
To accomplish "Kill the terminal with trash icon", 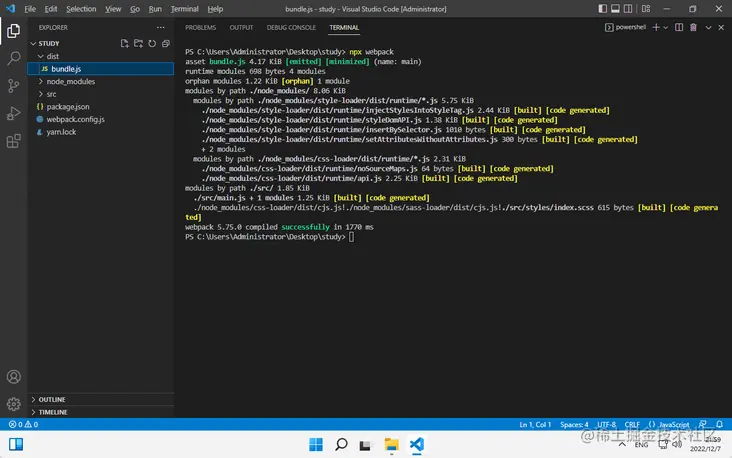I will 693,28.
